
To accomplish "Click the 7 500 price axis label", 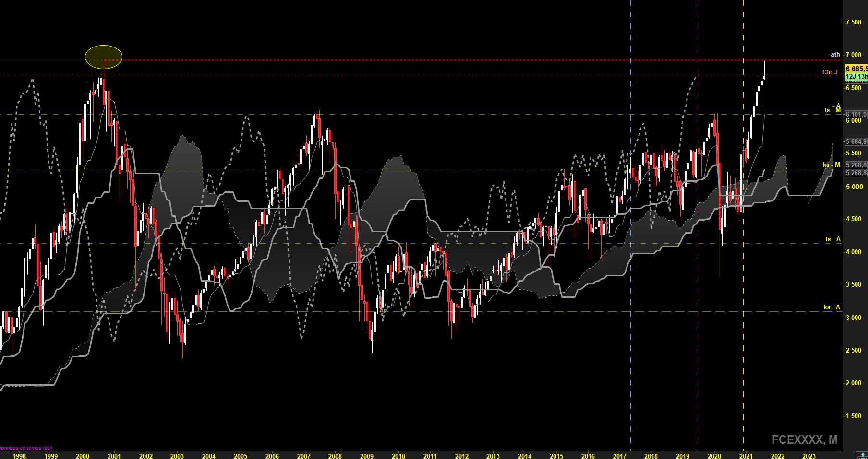I will [x=854, y=23].
